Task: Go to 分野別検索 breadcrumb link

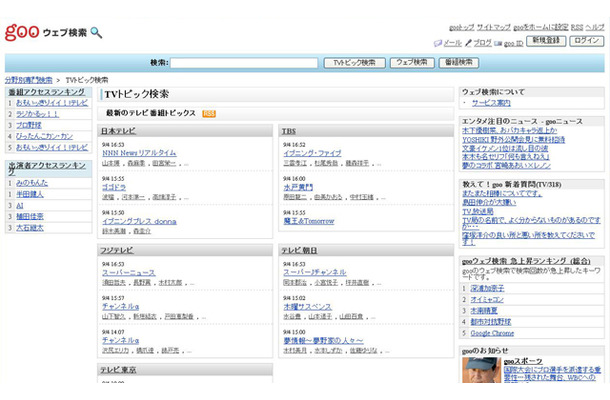Action: (28, 80)
